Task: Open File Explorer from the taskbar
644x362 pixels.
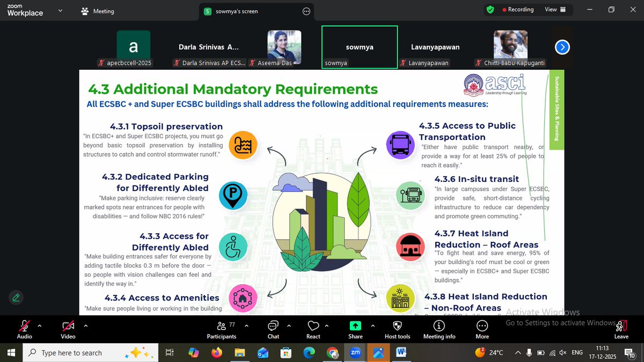Action: (x=240, y=352)
